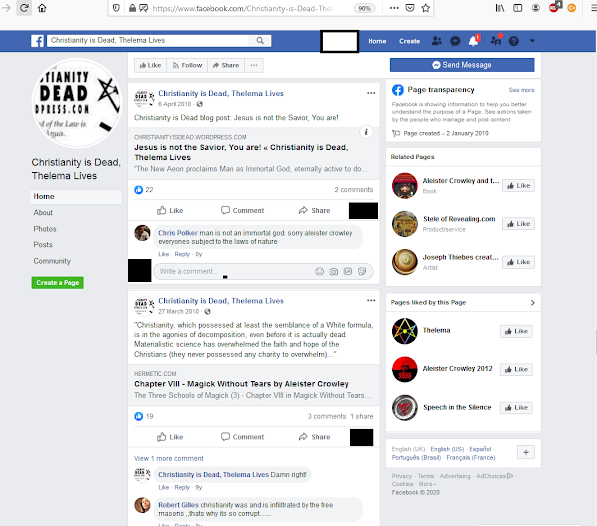
Task: Open site security padlock info
Action: pyautogui.click(x=132, y=8)
